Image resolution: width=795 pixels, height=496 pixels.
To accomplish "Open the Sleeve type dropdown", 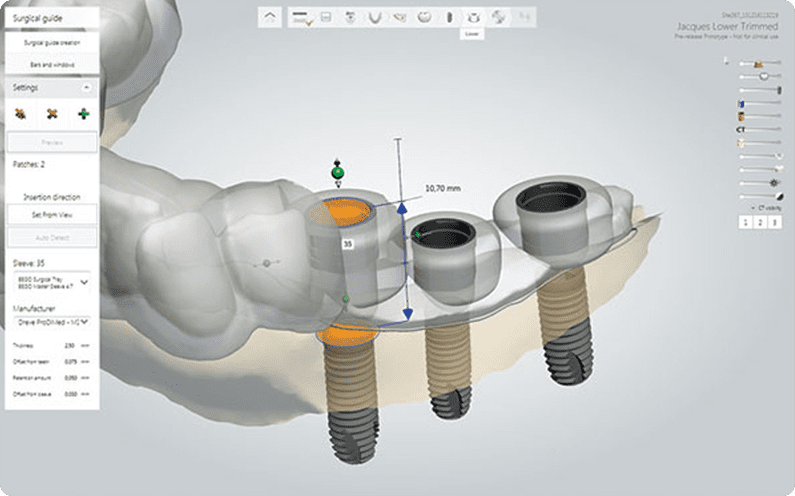I will tap(83, 282).
